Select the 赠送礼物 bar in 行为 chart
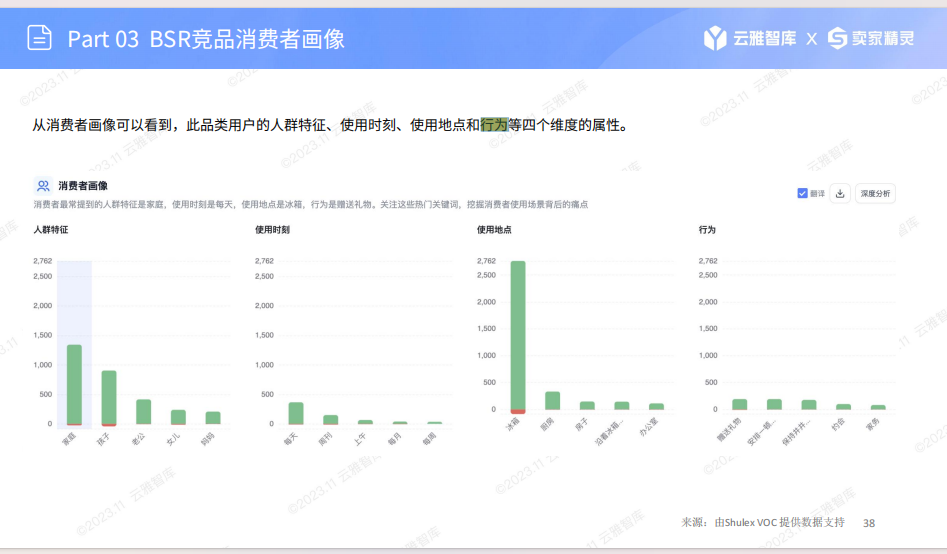 739,404
